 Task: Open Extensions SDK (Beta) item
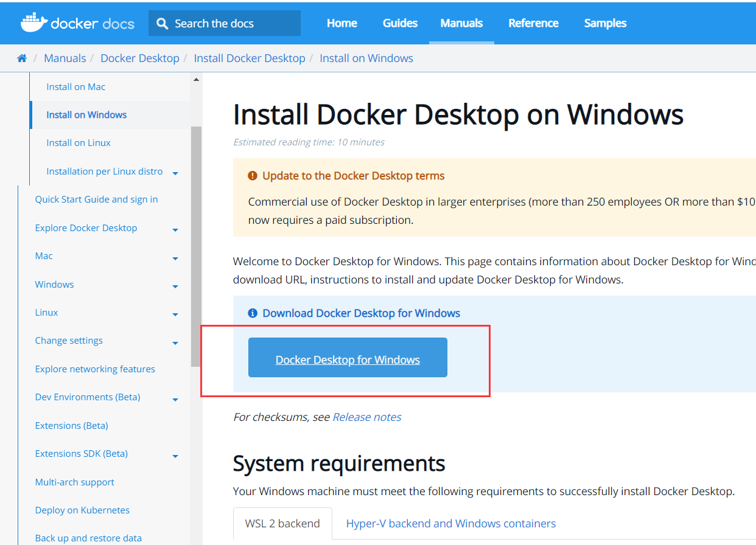click(82, 454)
